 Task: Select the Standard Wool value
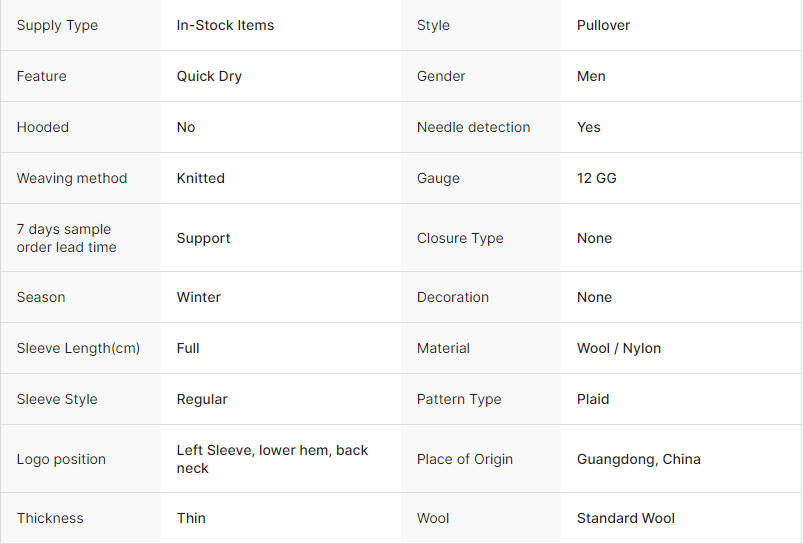[x=625, y=518]
